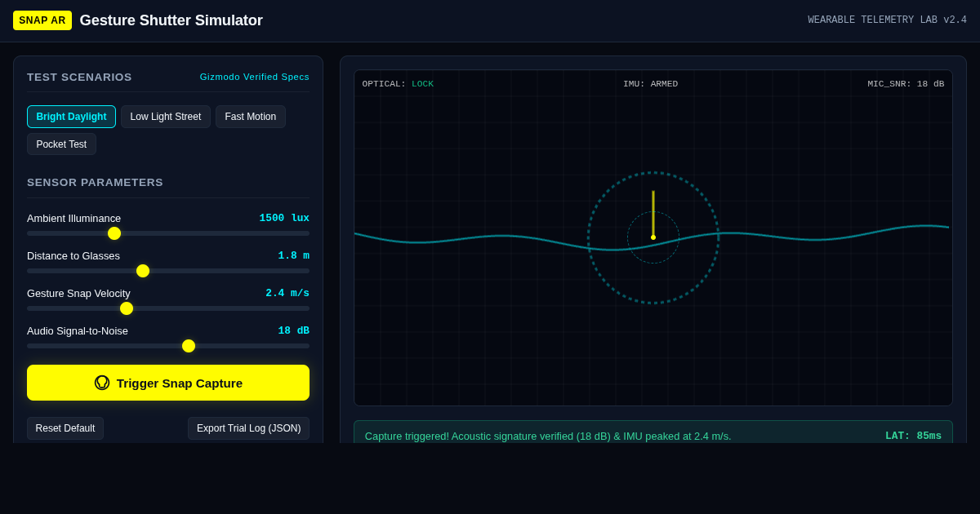The image size is (980, 514).
Task: Click the Audio Signal-to-Noise label
Action: 78,330
